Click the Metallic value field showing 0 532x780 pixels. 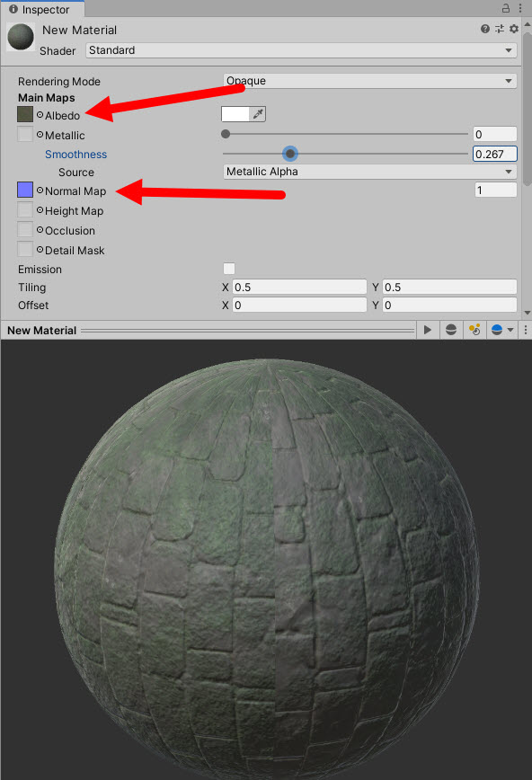[x=494, y=134]
